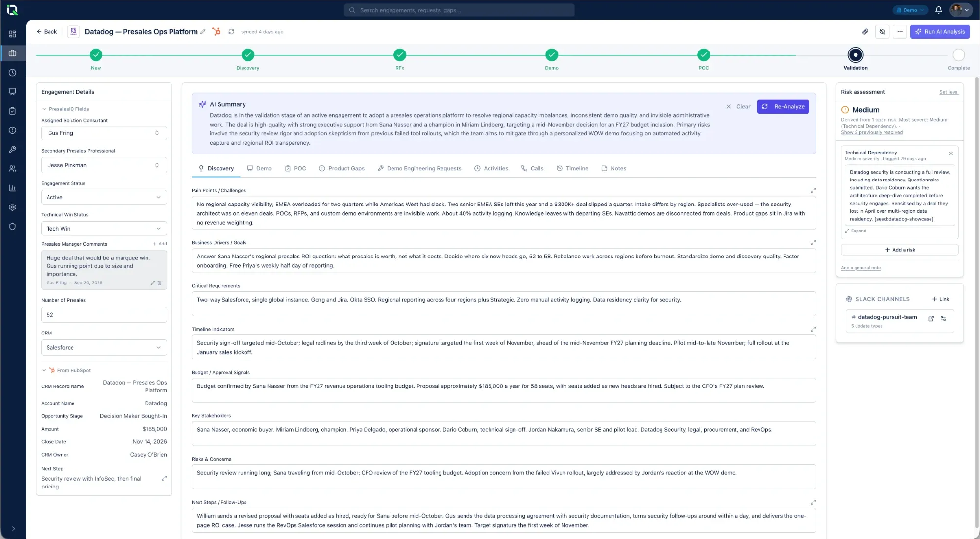Open the dashboard grid icon in sidebar

coord(13,34)
